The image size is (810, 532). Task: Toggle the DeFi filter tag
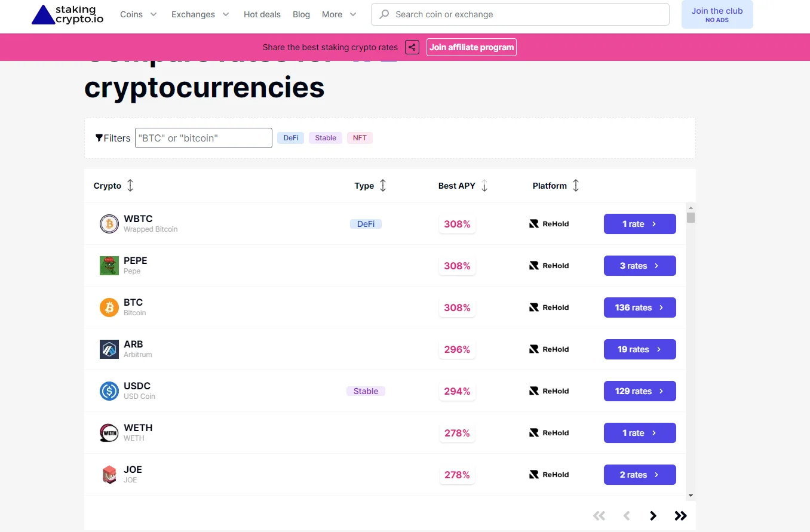pyautogui.click(x=291, y=138)
